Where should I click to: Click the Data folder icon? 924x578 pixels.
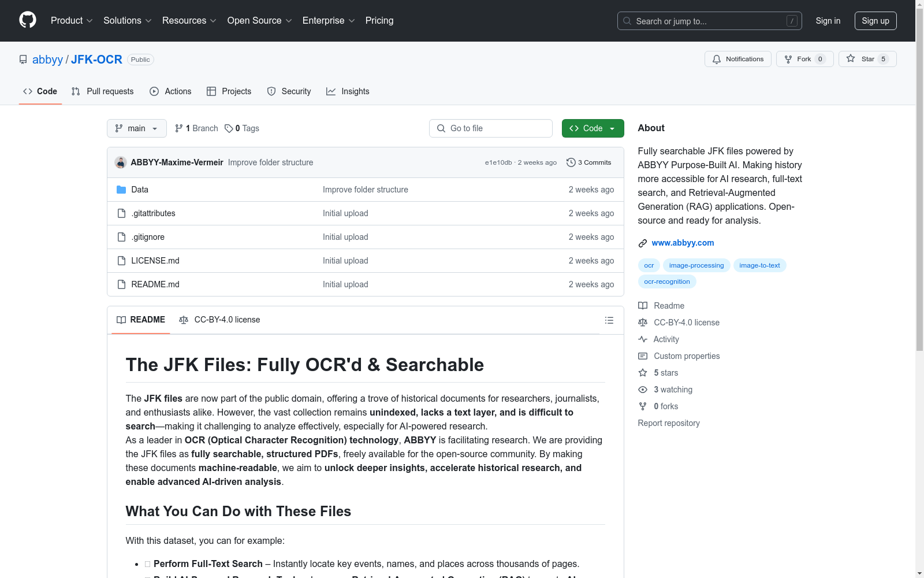click(x=121, y=190)
